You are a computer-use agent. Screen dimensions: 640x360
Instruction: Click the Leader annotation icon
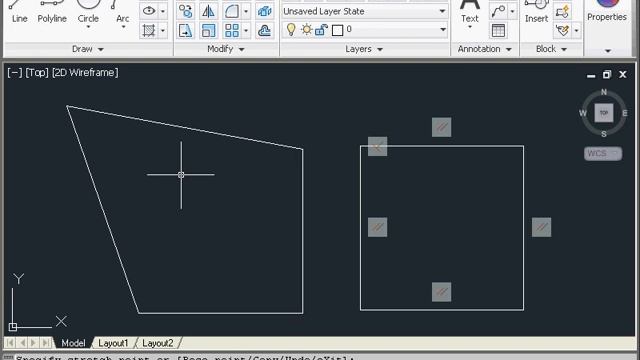click(x=498, y=11)
